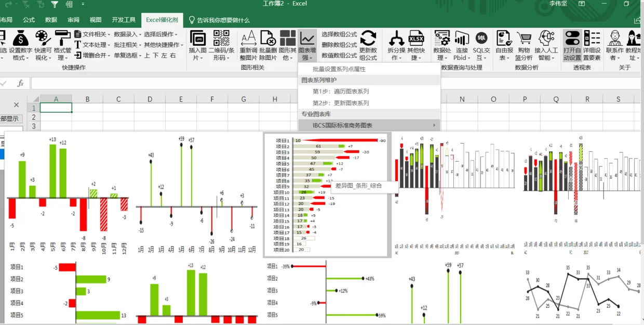Open the 格式管理 paint roller tool
Viewport: 644px width, 325px height.
(x=62, y=45)
